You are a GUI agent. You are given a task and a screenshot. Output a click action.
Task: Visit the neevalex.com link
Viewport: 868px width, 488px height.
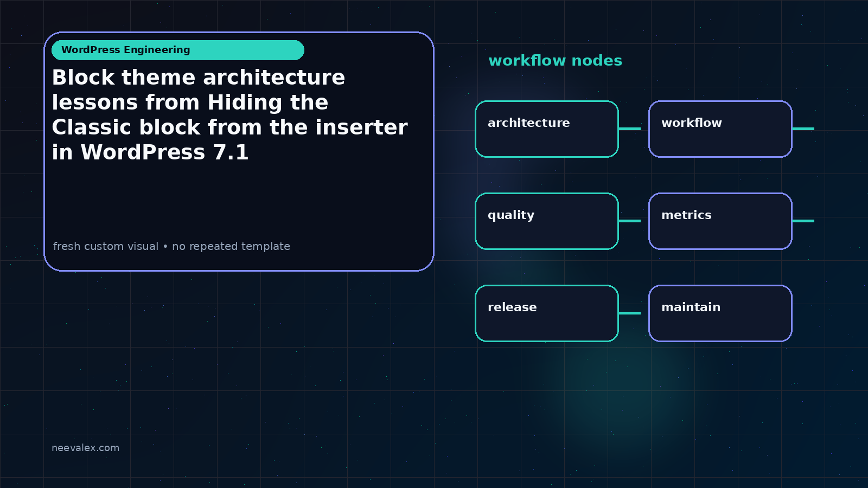pos(85,448)
